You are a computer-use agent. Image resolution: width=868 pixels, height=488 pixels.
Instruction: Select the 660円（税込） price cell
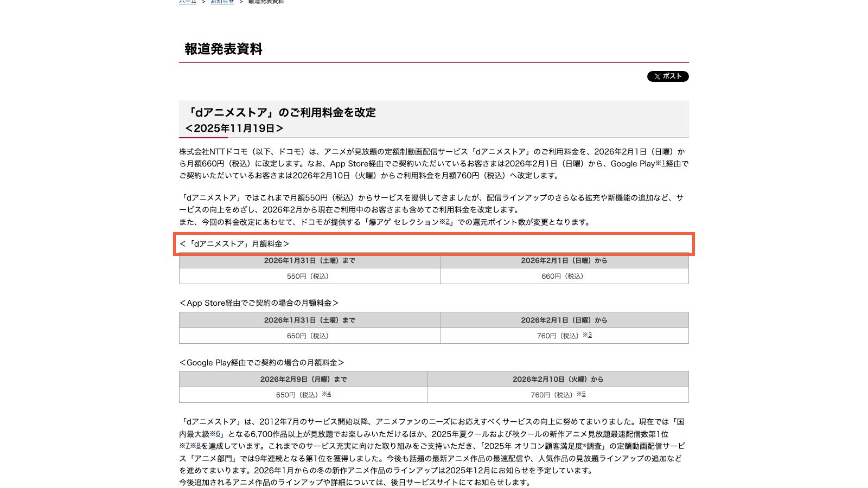[x=564, y=276]
